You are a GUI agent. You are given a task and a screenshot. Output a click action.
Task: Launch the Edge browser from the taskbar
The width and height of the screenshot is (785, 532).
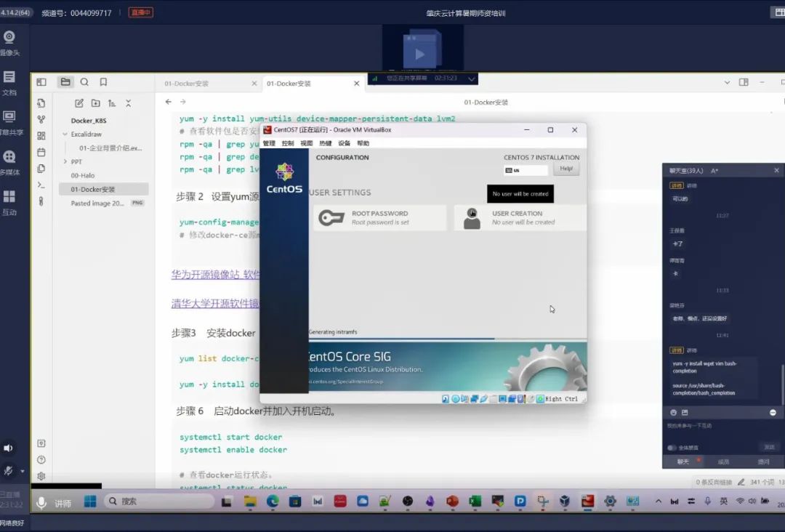[273, 501]
